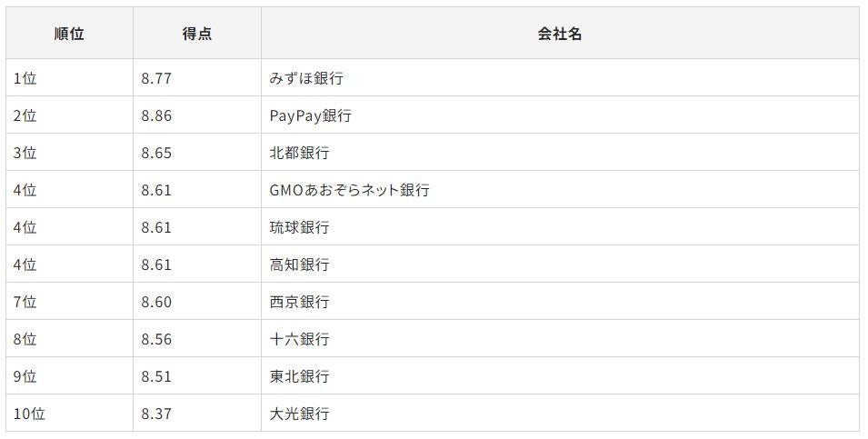The width and height of the screenshot is (868, 439).
Task: Select the 東北銀行 cell
Action: pos(299,376)
